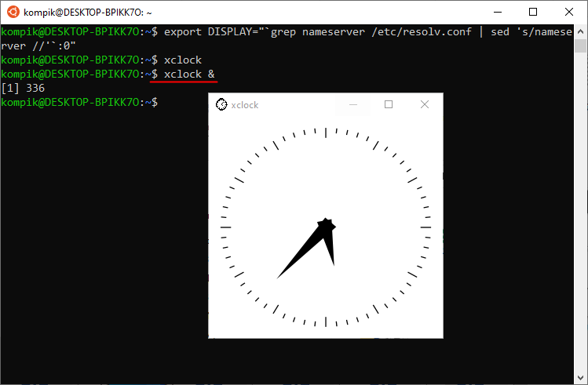Click the last empty prompt line in terminal
Screen dimensions: 588x385
tap(79, 102)
